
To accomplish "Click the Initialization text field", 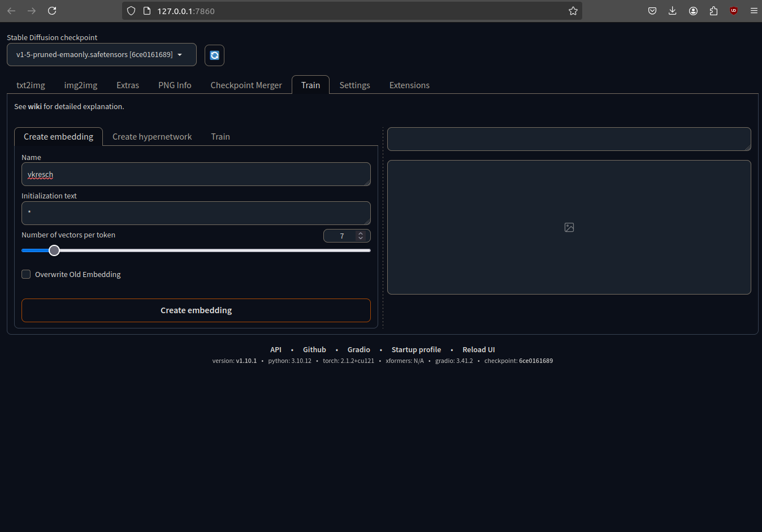I will point(196,213).
